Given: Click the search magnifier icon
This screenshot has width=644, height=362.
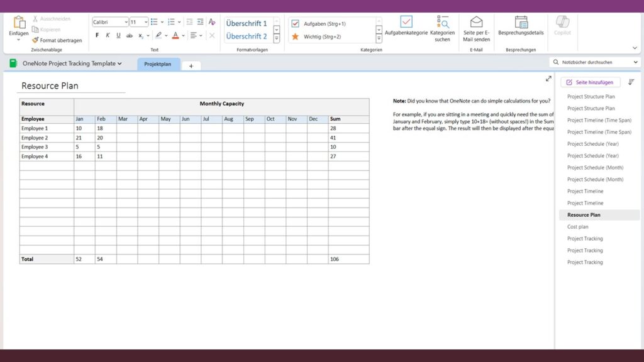Looking at the screenshot, I should pos(556,62).
